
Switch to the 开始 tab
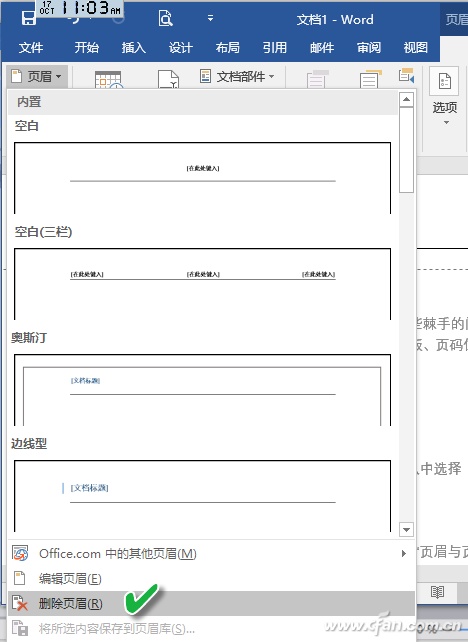pyautogui.click(x=86, y=47)
